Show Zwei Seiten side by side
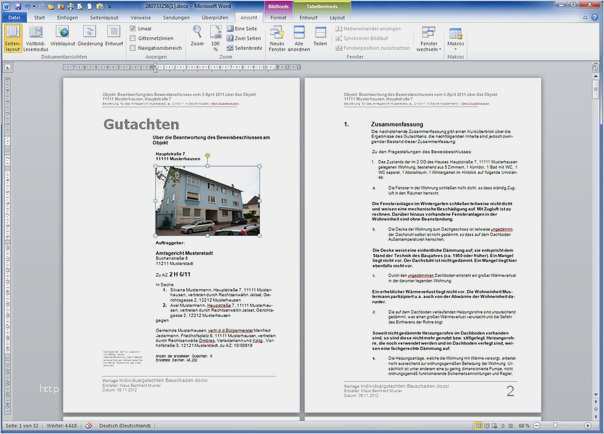The height and width of the screenshot is (434, 604). coord(244,38)
